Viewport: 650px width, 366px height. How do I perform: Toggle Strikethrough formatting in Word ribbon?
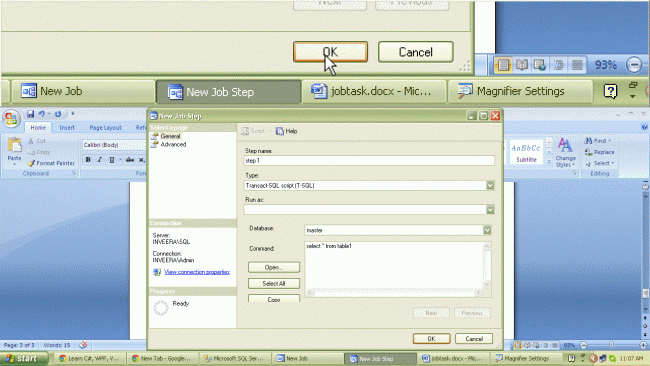click(130, 160)
